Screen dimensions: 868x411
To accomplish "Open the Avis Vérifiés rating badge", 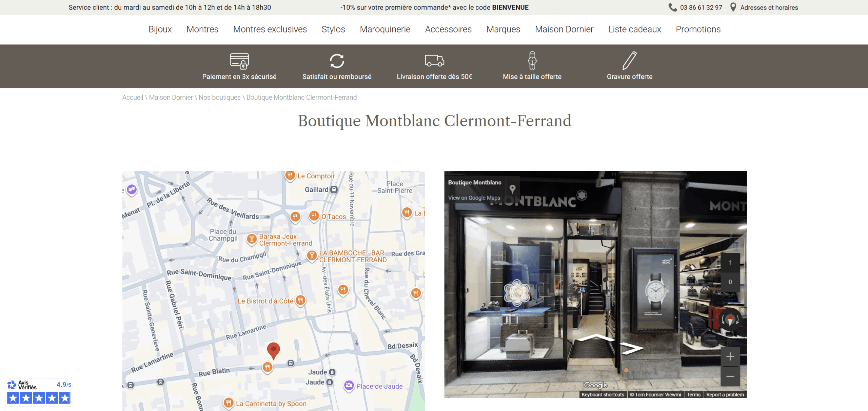I will click(x=39, y=392).
